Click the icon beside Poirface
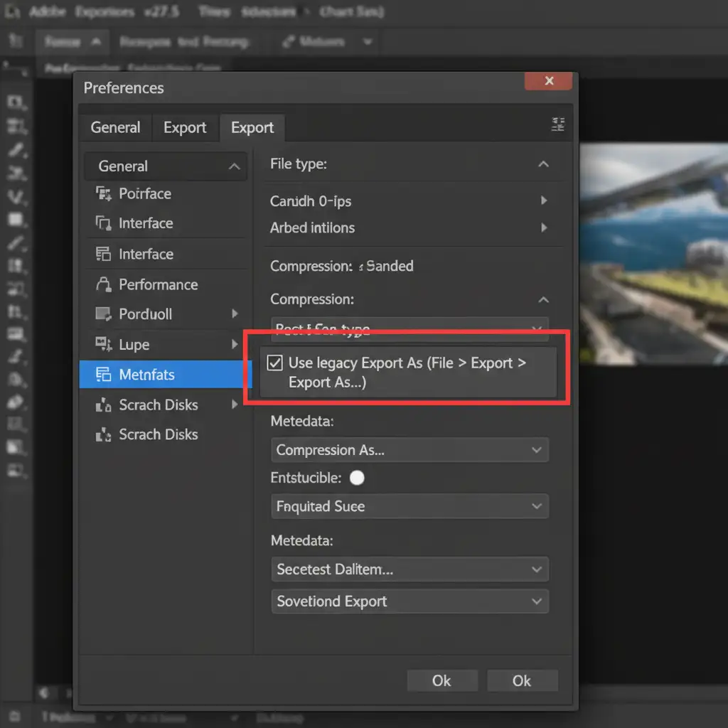728x728 pixels. (x=103, y=193)
